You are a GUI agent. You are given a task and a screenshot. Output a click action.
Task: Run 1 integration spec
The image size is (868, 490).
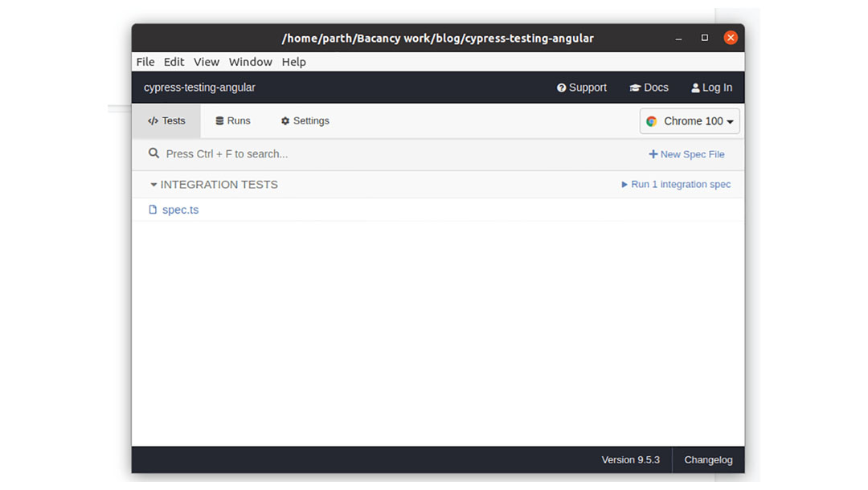pos(676,185)
